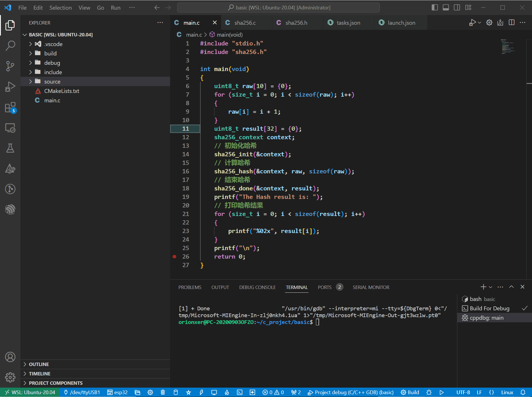This screenshot has width=532, height=397.
Task: Click the Build button in the status bar
Action: click(x=410, y=392)
